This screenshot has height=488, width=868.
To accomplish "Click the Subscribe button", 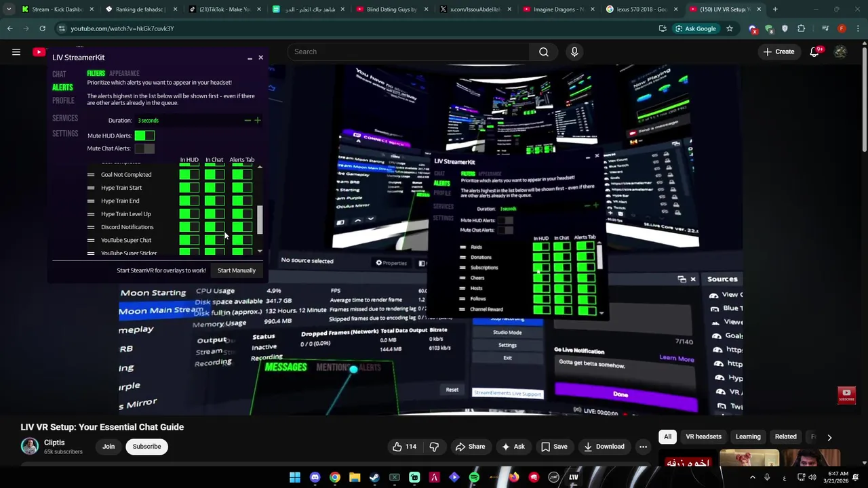I will pos(146,447).
